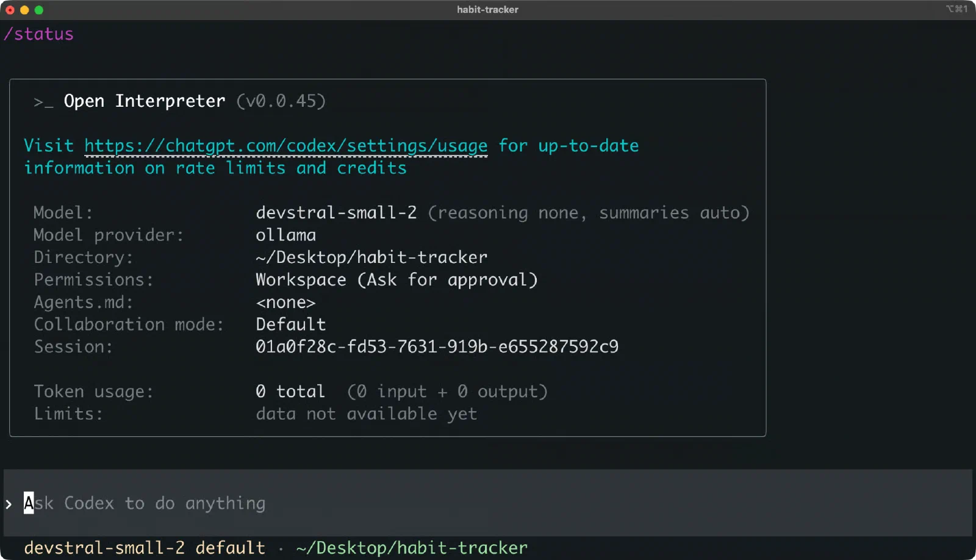Click the <none> Agents.md value
The width and height of the screenshot is (976, 560).
(285, 303)
